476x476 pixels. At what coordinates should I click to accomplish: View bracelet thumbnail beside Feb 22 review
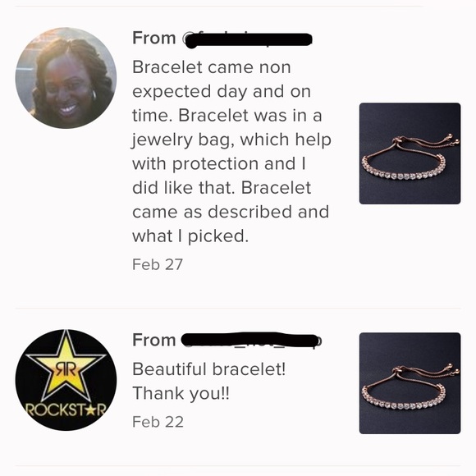410,383
